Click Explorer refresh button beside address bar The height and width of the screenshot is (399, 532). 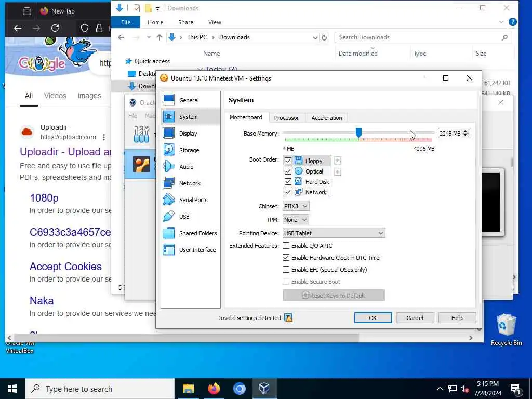click(x=324, y=37)
